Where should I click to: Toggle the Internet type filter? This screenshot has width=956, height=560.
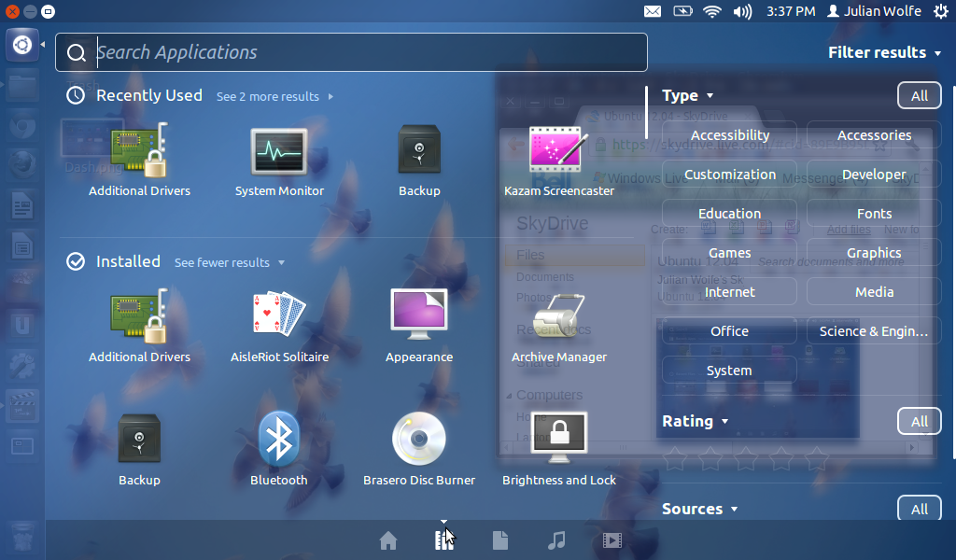pos(729,292)
